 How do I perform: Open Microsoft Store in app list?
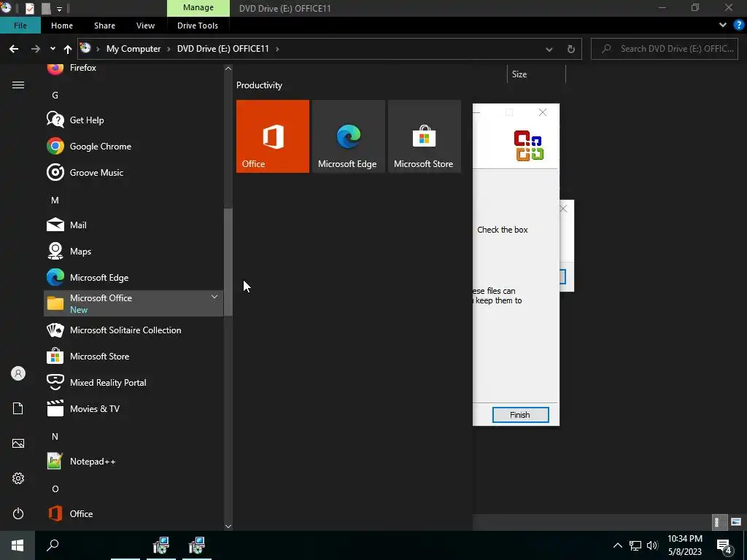[133, 356]
